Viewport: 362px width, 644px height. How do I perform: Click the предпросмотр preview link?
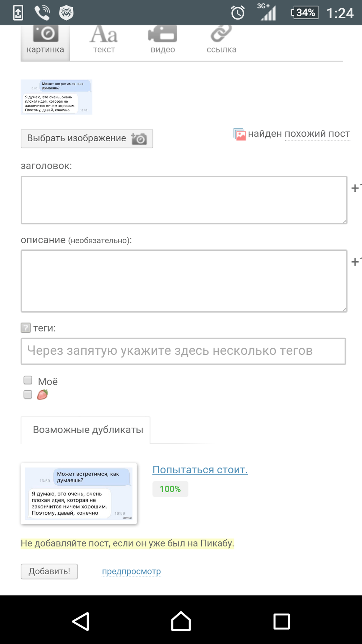tap(131, 572)
